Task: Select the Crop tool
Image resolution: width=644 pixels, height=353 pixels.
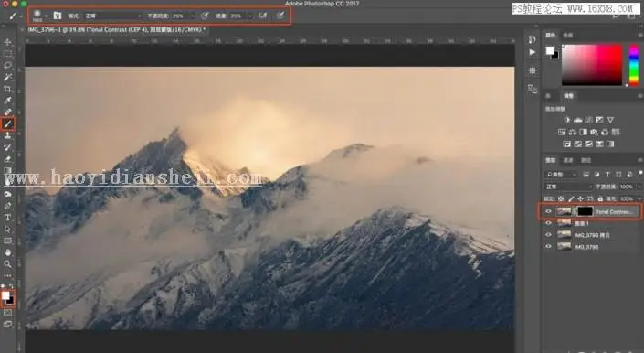Action: 8,89
